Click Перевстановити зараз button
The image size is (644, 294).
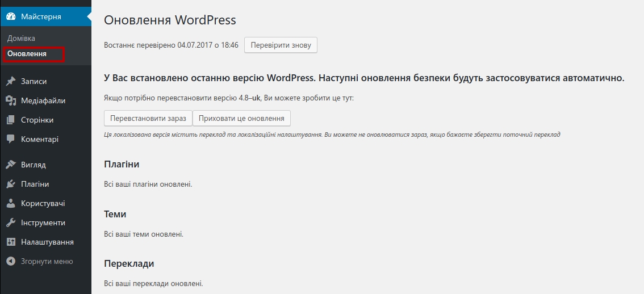tap(148, 118)
